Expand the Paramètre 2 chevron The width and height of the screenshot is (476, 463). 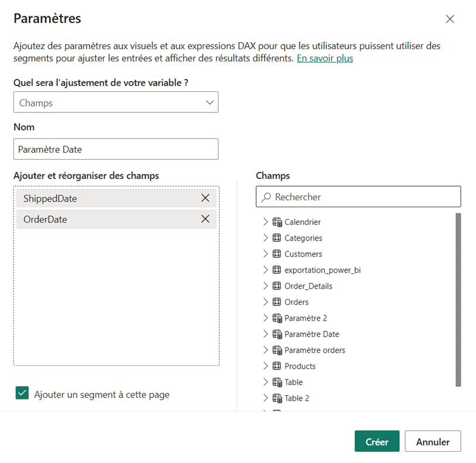pyautogui.click(x=265, y=318)
